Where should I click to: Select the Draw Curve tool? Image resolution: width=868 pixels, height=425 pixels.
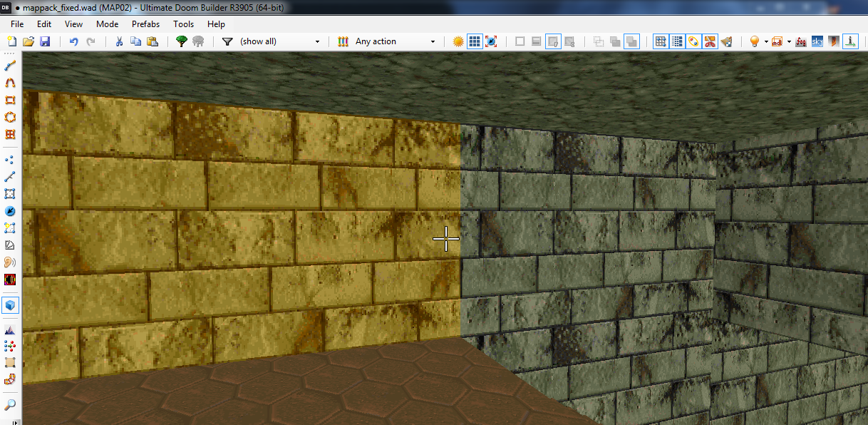(x=10, y=83)
